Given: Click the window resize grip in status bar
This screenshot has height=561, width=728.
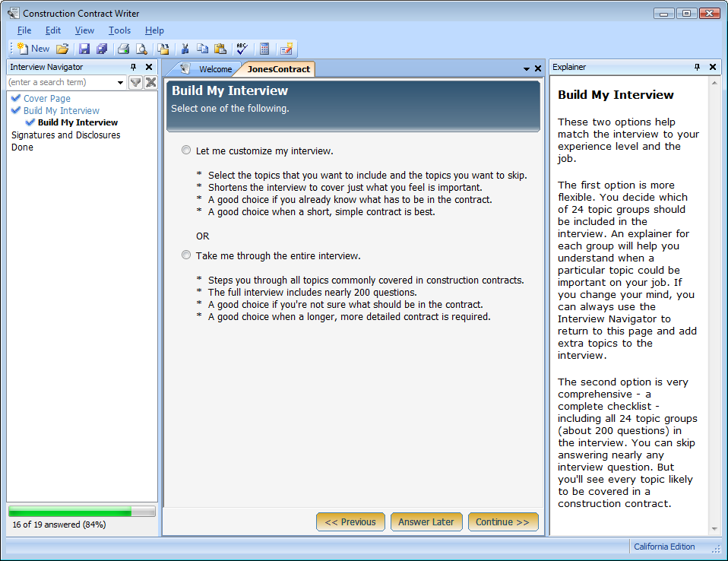Looking at the screenshot, I should click(x=716, y=549).
